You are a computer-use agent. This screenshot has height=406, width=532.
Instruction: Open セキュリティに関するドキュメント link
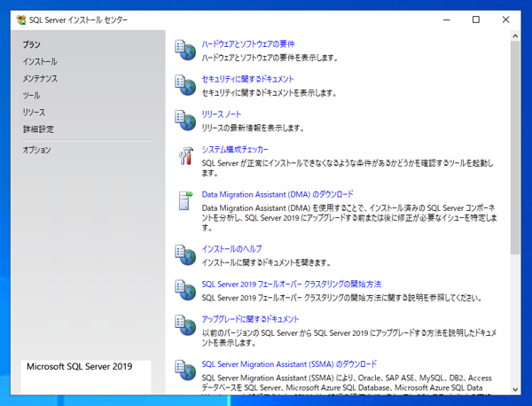click(247, 79)
